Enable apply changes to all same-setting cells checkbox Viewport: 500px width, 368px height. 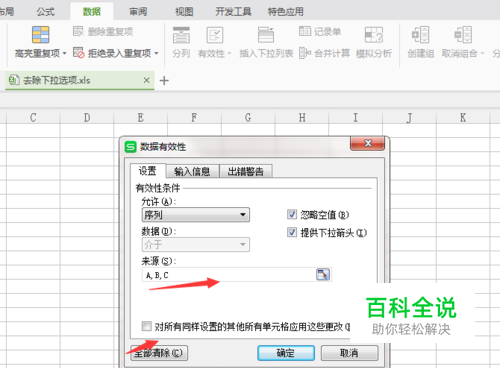pyautogui.click(x=146, y=326)
